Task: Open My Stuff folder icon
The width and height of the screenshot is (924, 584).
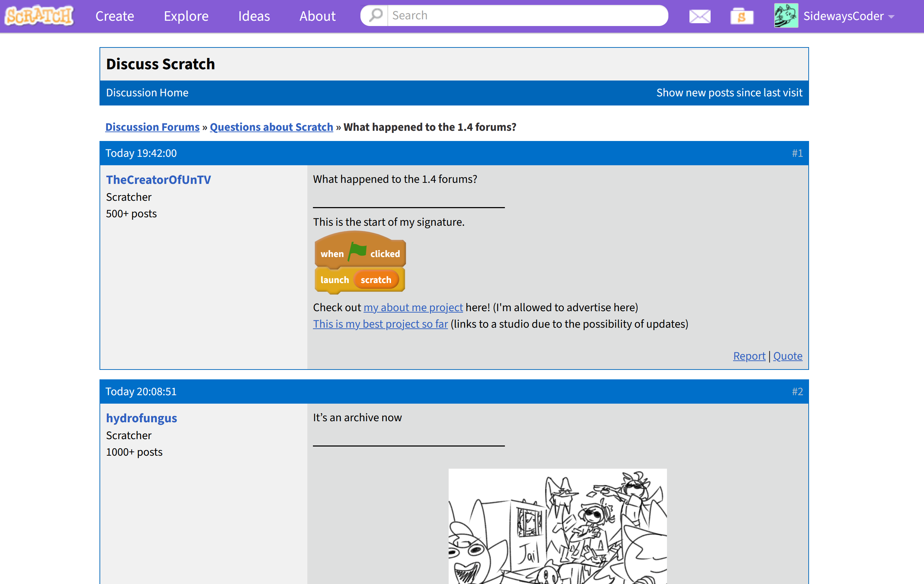Action: click(742, 16)
